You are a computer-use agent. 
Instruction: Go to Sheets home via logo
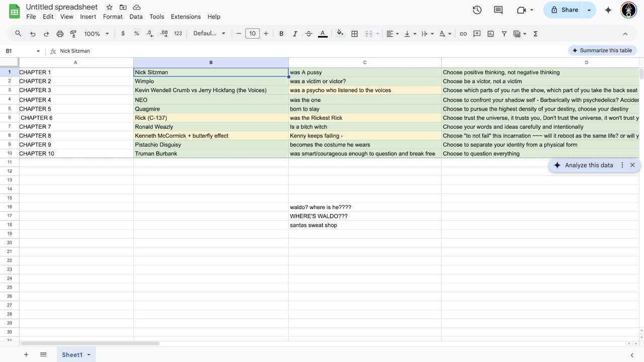coord(15,11)
